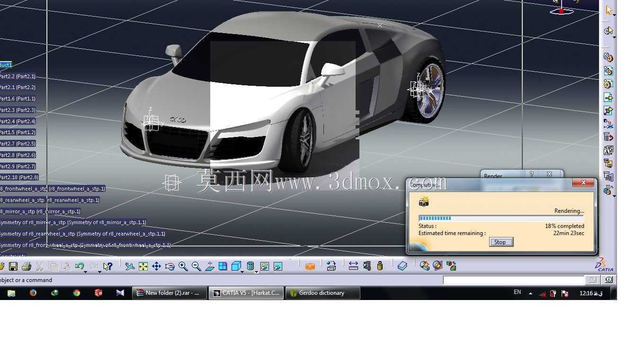The image size is (644, 364).
Task: Click the EN language indicator
Action: tap(517, 292)
